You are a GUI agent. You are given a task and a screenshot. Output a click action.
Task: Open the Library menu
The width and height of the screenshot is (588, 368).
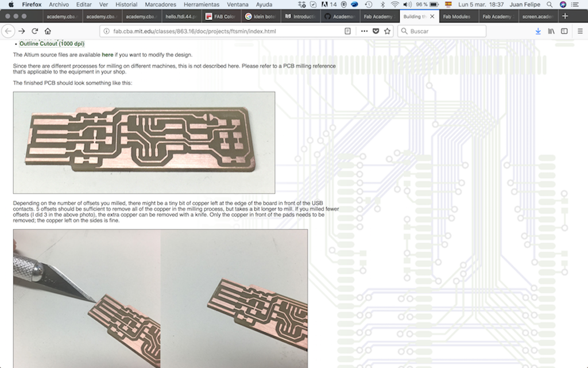pos(551,31)
